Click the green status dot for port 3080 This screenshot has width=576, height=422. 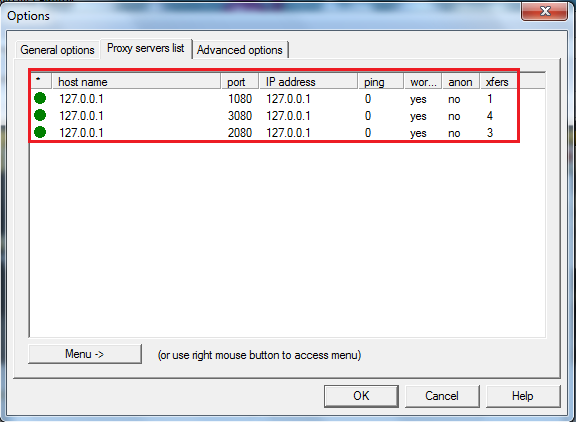pyautogui.click(x=40, y=115)
